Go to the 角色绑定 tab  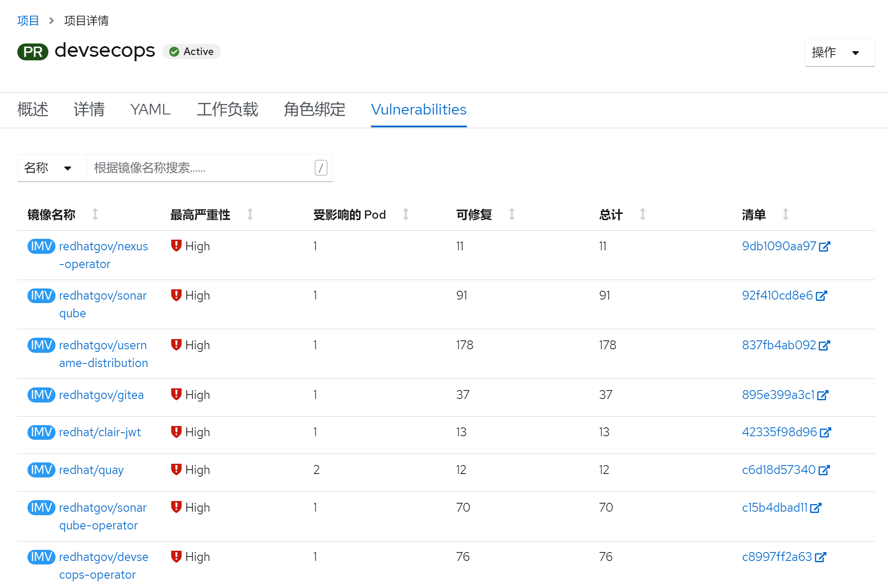click(x=314, y=110)
